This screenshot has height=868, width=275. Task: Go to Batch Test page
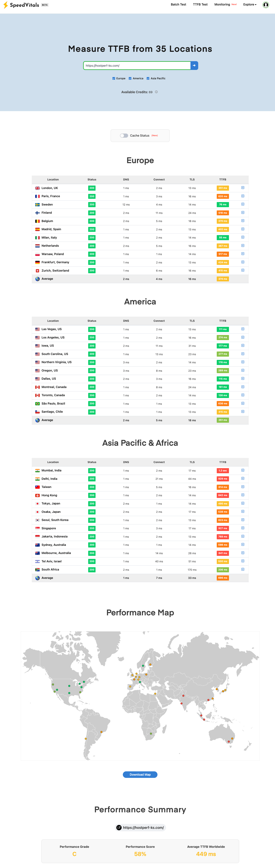(178, 5)
